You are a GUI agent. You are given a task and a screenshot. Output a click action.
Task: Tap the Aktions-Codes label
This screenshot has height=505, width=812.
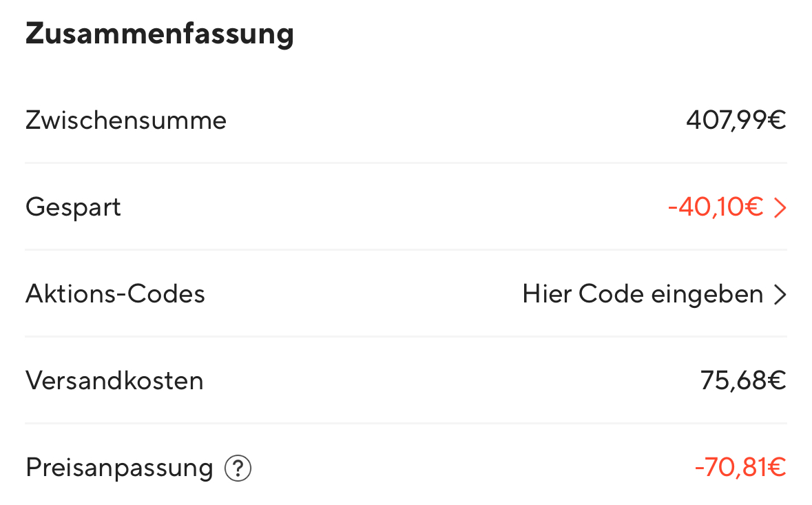(x=115, y=294)
